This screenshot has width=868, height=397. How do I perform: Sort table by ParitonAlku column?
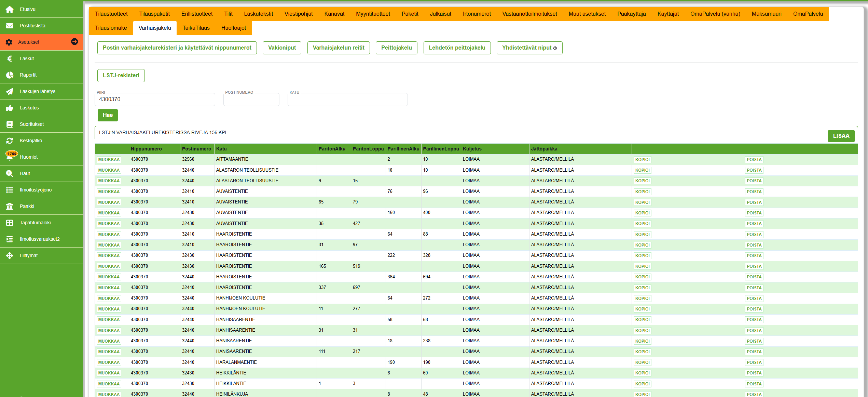coord(332,149)
